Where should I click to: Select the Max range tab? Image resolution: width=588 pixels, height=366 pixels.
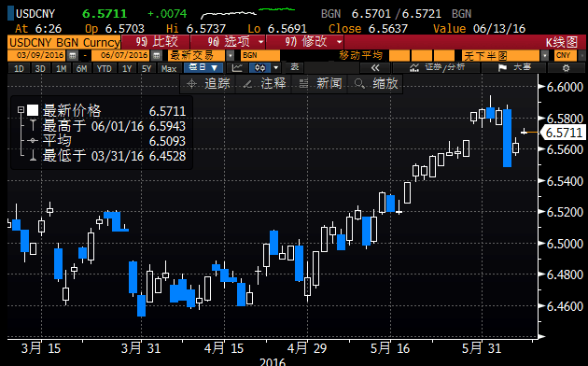(169, 68)
